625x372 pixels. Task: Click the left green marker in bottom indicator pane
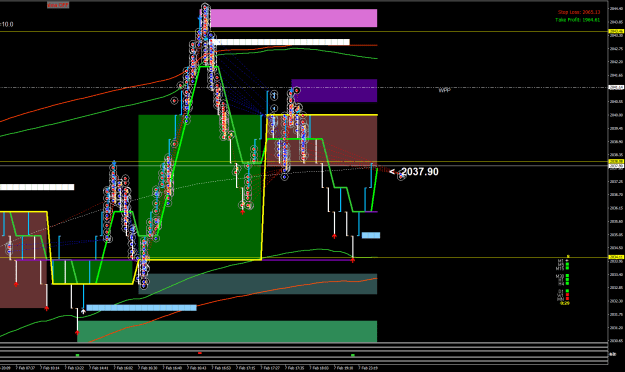point(77,354)
